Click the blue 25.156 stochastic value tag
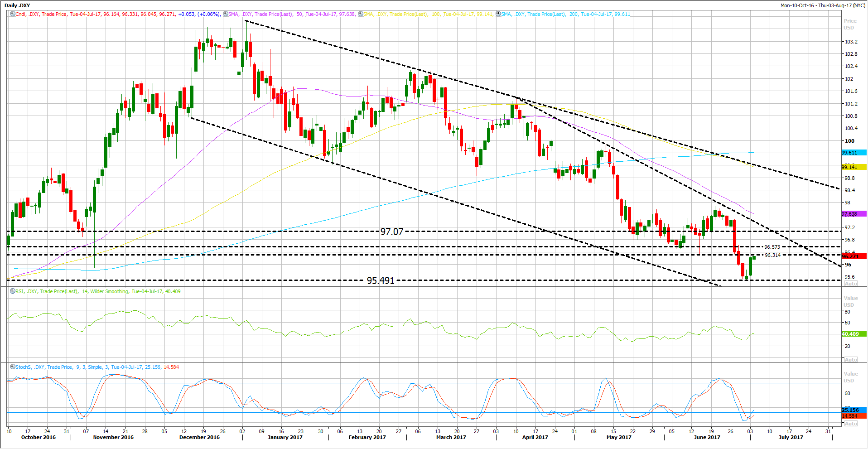The width and height of the screenshot is (868, 449). click(x=854, y=410)
